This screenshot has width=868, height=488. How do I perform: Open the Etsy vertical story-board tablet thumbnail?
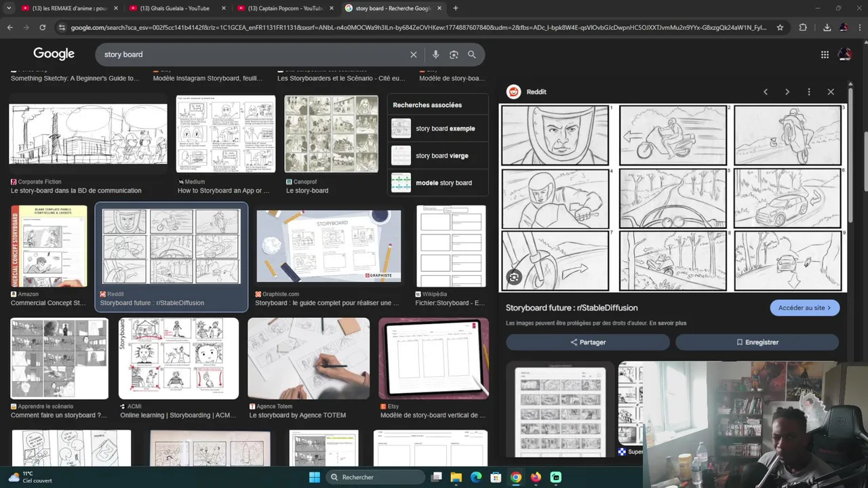pos(434,359)
